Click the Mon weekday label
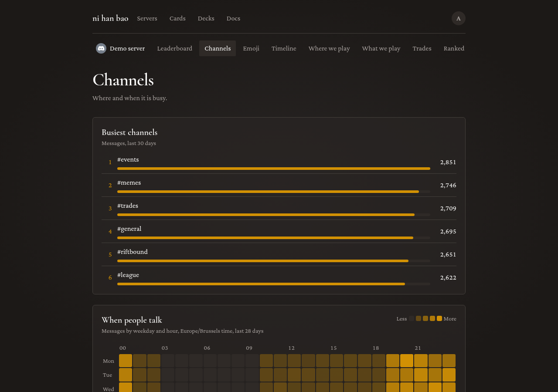The height and width of the screenshot is (392, 558). click(109, 361)
